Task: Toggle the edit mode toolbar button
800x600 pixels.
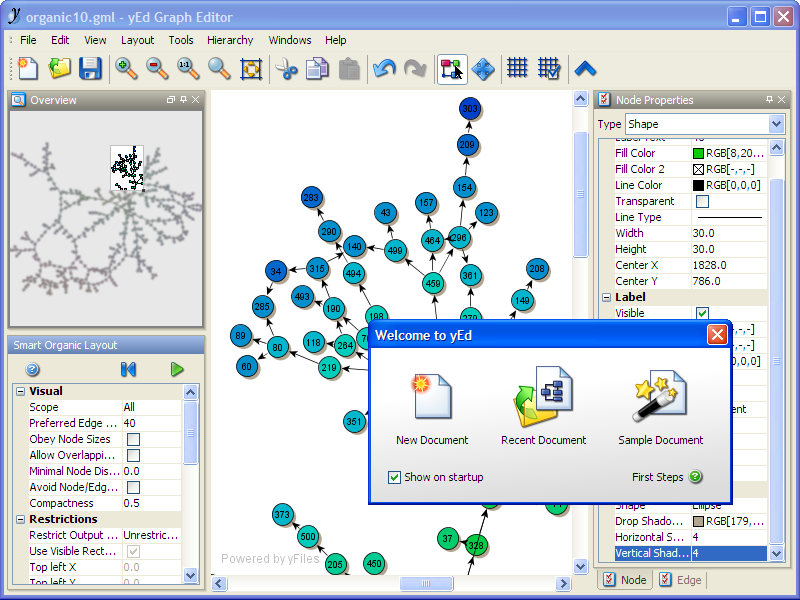Action: [452, 69]
